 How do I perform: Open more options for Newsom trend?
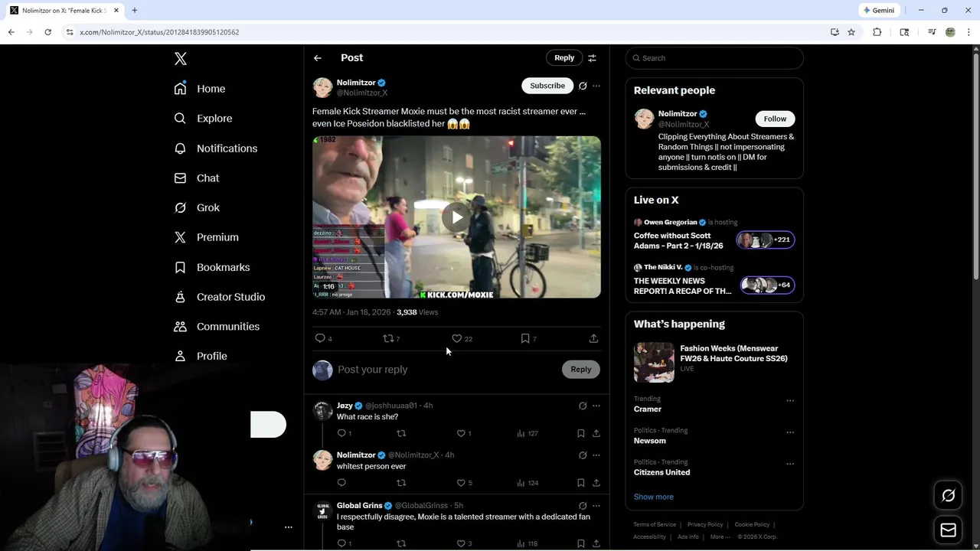pos(790,432)
